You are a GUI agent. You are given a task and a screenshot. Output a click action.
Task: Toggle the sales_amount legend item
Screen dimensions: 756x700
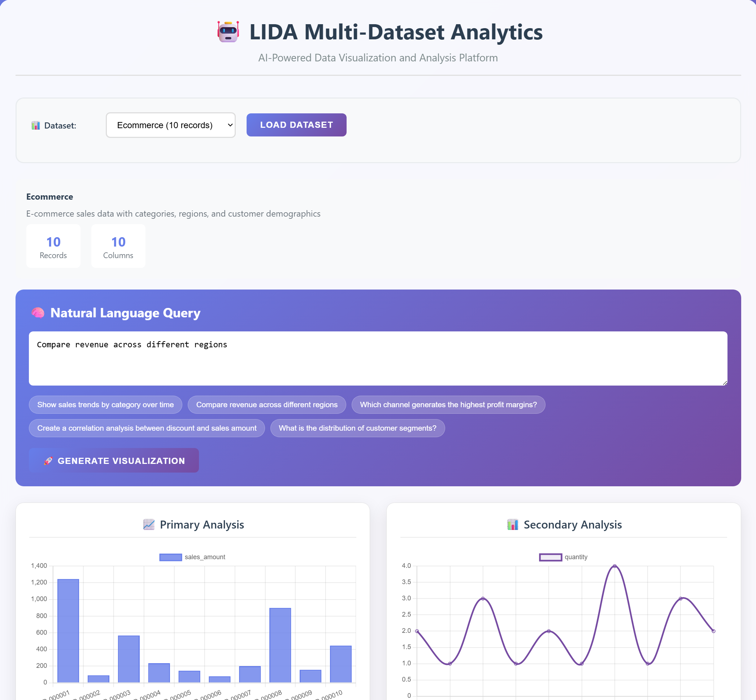coord(192,557)
